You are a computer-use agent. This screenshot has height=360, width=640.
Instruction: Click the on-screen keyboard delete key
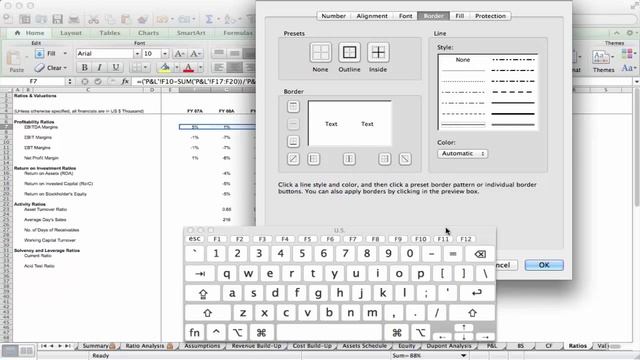(480, 254)
